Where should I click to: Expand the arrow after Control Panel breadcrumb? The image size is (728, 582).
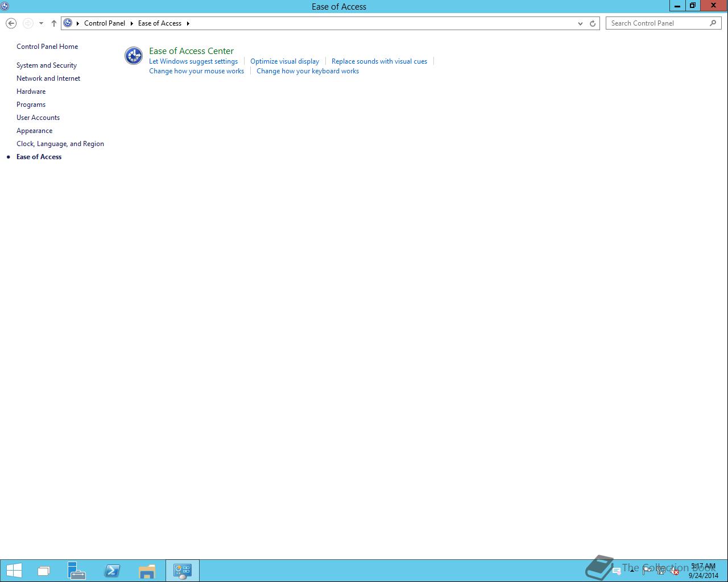(x=131, y=23)
